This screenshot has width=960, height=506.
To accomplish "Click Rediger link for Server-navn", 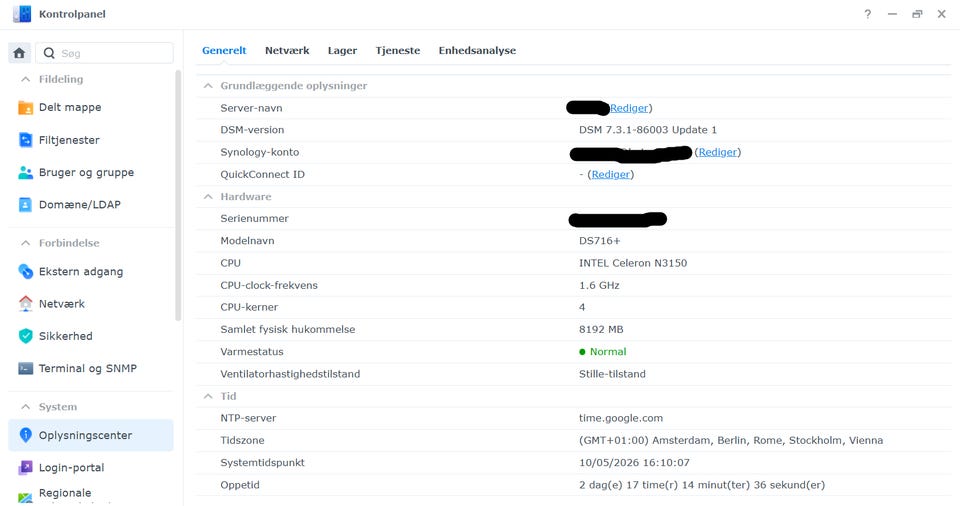I will (629, 108).
